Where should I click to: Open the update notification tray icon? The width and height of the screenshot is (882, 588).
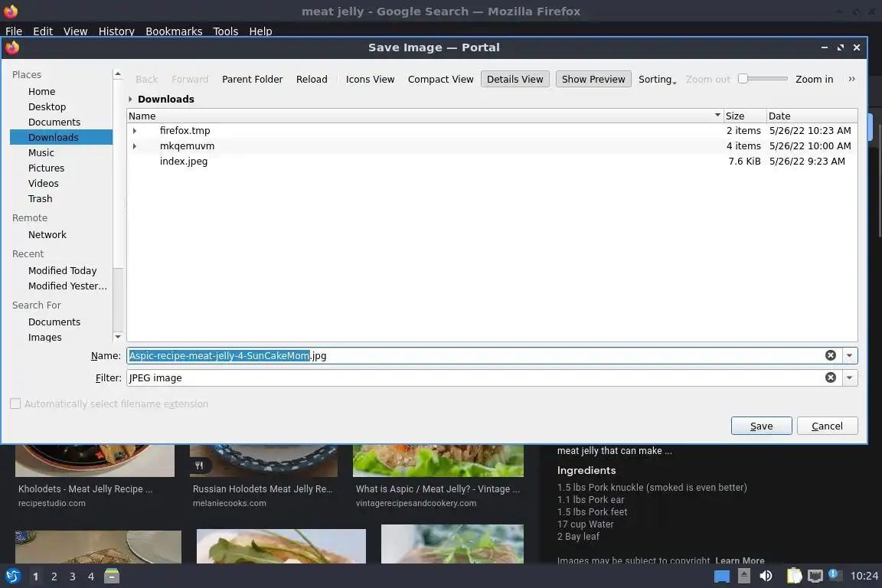pyautogui.click(x=836, y=575)
